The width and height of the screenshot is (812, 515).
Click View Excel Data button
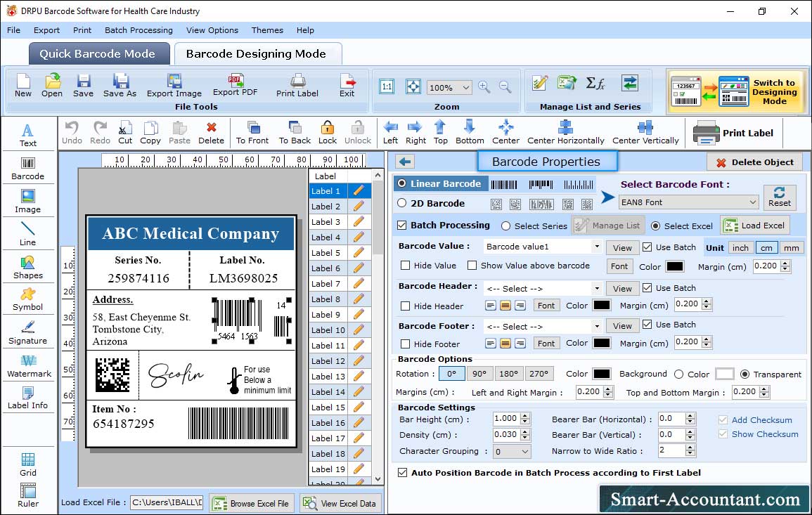pos(340,503)
